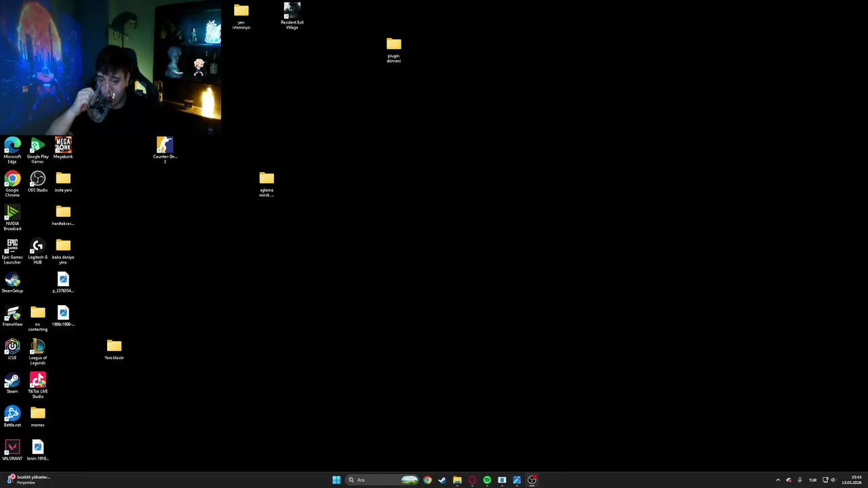Click the webcam overlay thumbnail
868x488 pixels.
pos(111,67)
